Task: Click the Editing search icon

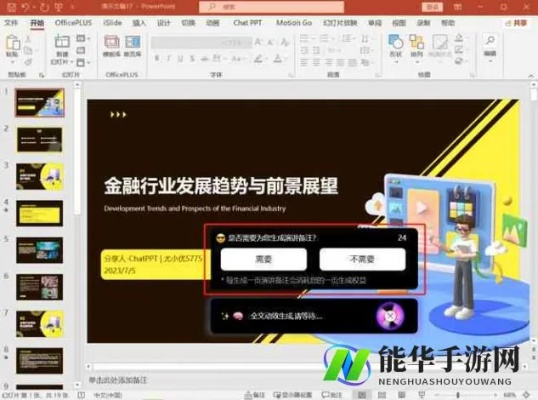Action: (490, 40)
